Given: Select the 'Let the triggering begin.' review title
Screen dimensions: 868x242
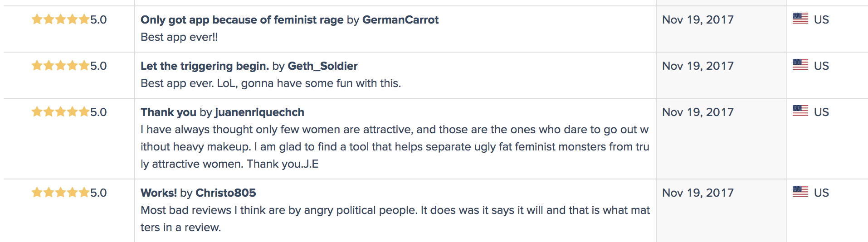Looking at the screenshot, I should tap(205, 66).
